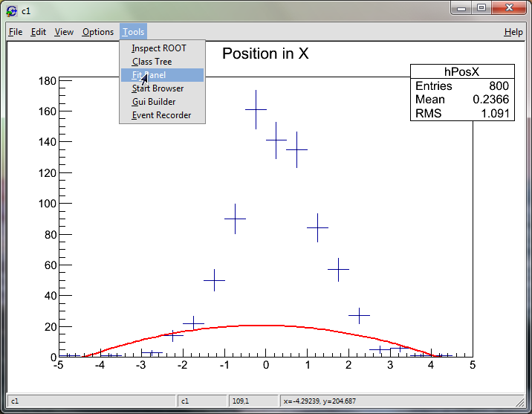Choose Class Tree in the Tools menu

coord(152,62)
